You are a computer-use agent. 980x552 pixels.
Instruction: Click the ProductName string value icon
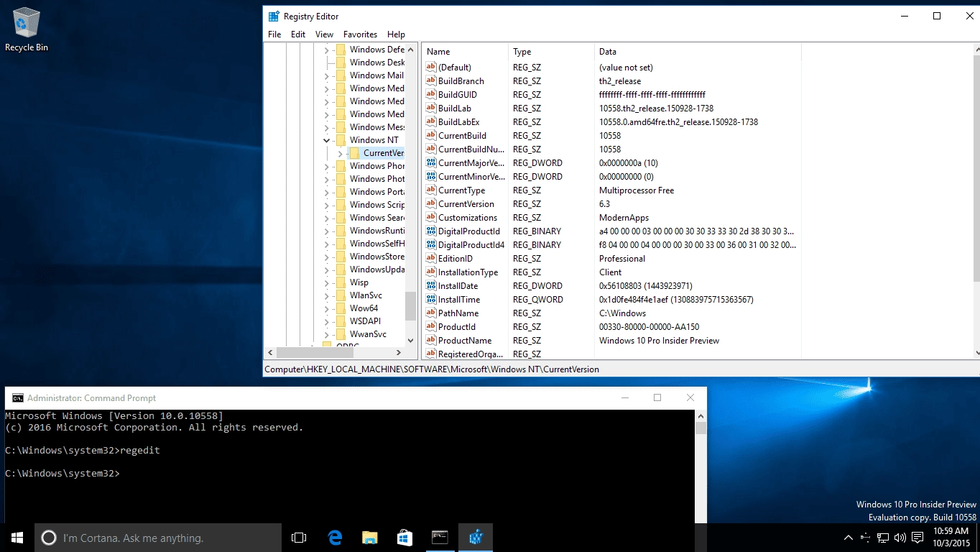(x=431, y=341)
